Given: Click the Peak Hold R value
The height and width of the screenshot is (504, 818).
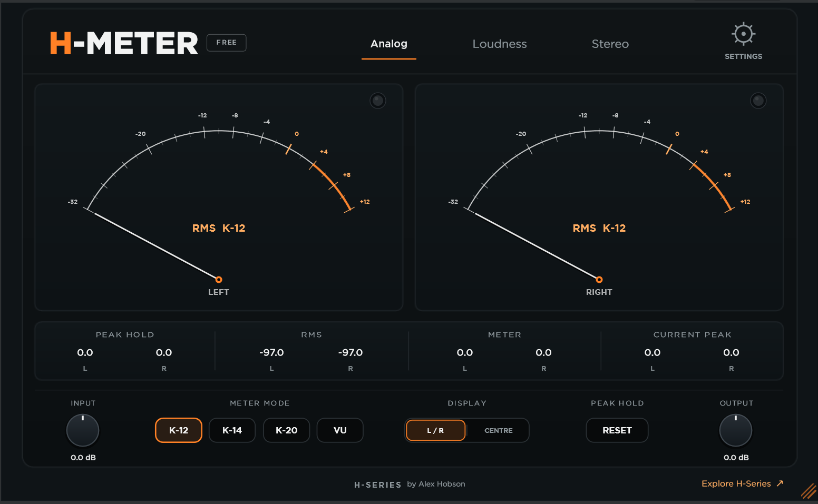Looking at the screenshot, I should point(164,353).
